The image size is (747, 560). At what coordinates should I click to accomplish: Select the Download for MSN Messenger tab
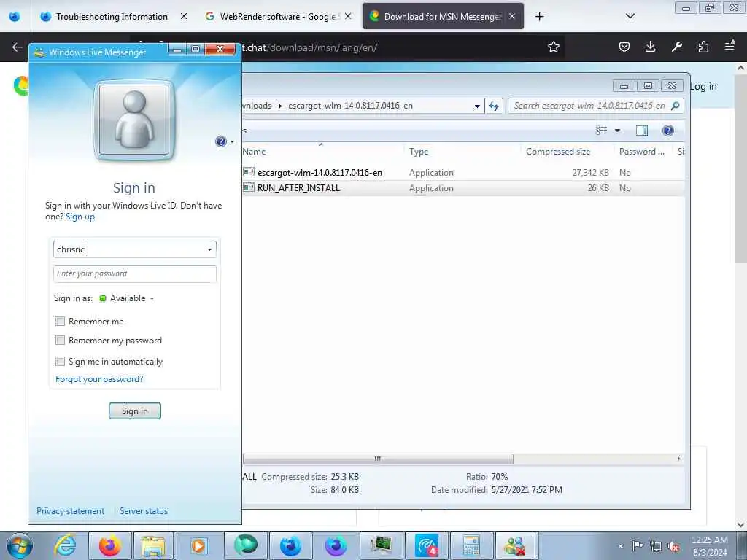[443, 17]
